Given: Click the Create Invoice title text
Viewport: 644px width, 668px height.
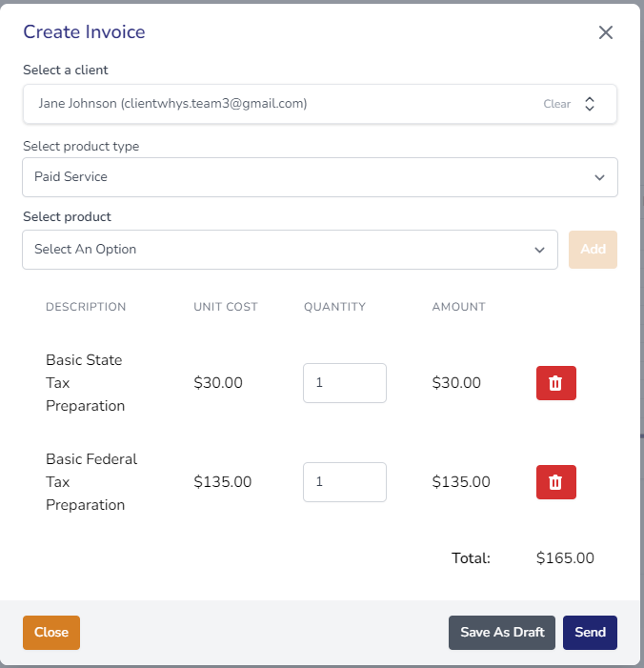Looking at the screenshot, I should click(84, 32).
